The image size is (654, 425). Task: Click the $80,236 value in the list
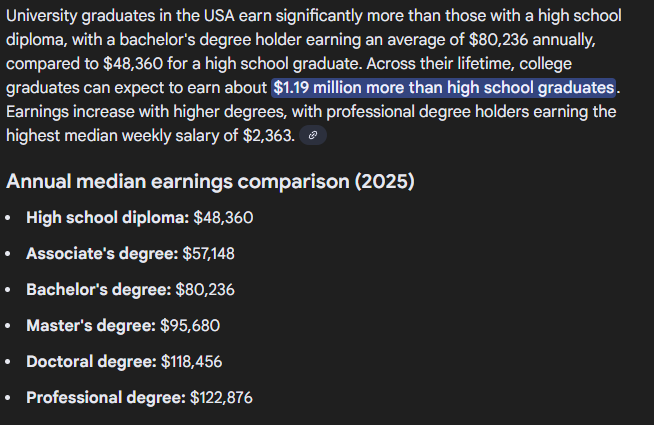point(205,290)
